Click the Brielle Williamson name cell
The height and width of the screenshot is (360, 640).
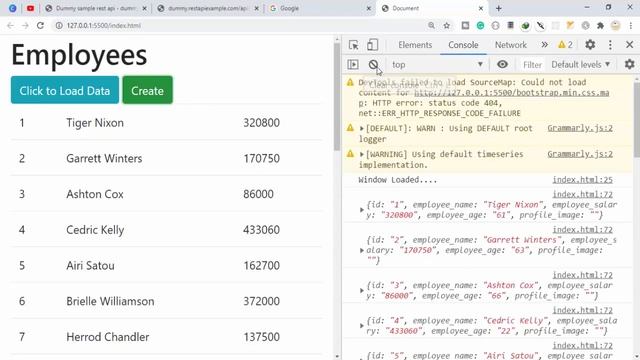coord(110,301)
